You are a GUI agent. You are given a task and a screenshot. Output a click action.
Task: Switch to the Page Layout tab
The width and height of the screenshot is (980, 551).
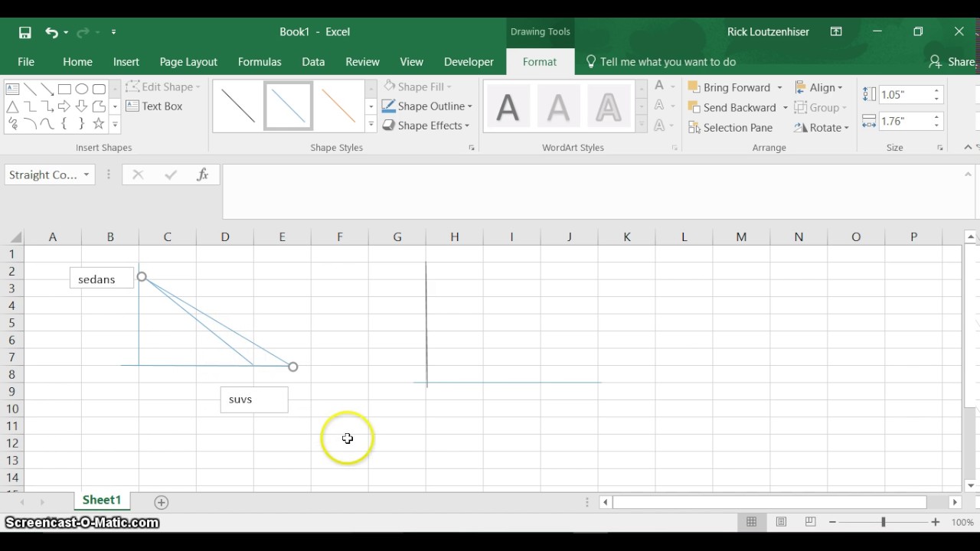coord(188,62)
